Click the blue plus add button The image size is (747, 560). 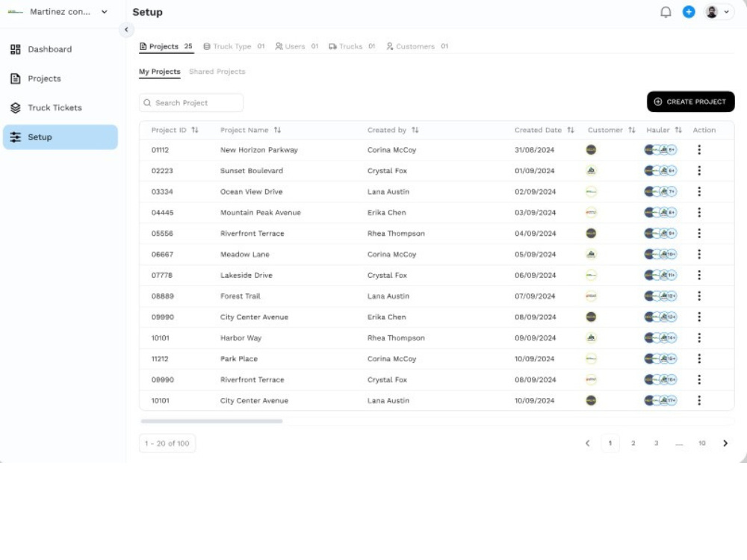tap(689, 12)
